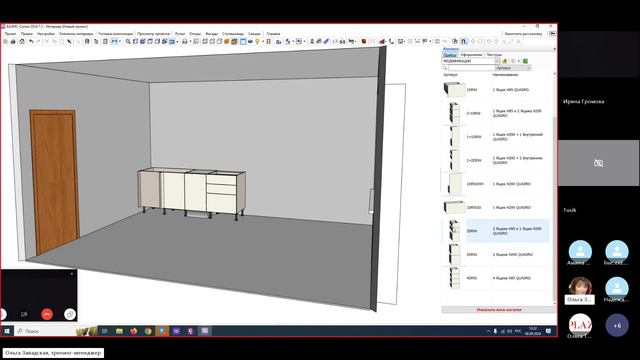640x360 pixels.
Task: Open the Настройки menu
Action: [x=46, y=34]
